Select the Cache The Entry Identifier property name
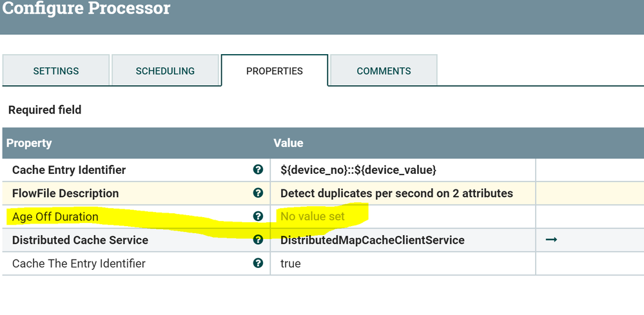 (x=79, y=263)
